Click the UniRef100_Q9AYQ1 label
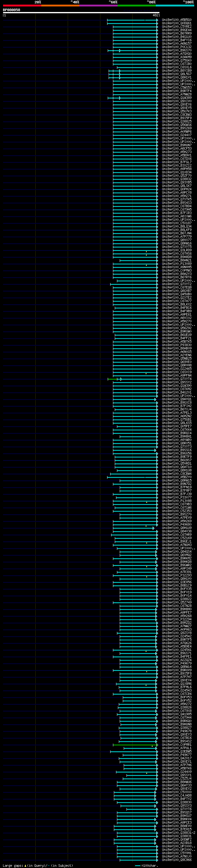Viewport: 197px width, 868px height. 176,399
